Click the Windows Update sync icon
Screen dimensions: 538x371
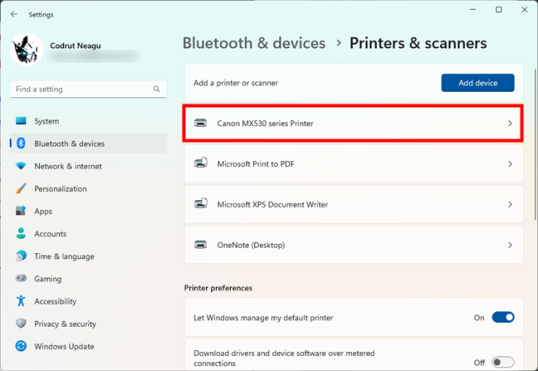pos(21,346)
